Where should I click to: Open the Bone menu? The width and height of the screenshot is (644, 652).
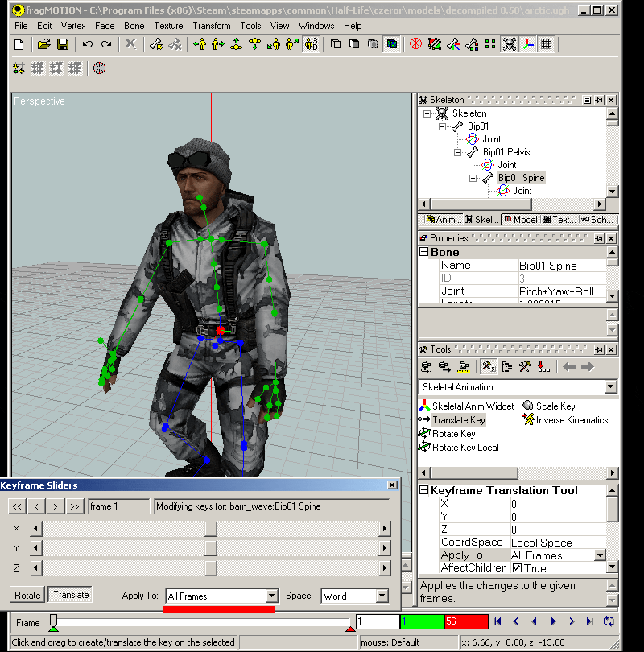134,26
